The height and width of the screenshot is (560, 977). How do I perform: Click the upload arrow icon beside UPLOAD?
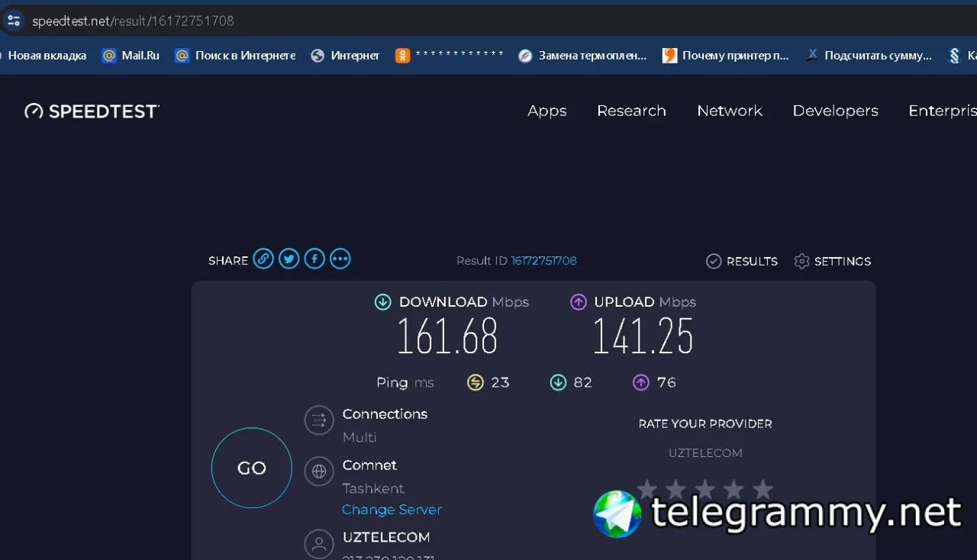pos(579,302)
